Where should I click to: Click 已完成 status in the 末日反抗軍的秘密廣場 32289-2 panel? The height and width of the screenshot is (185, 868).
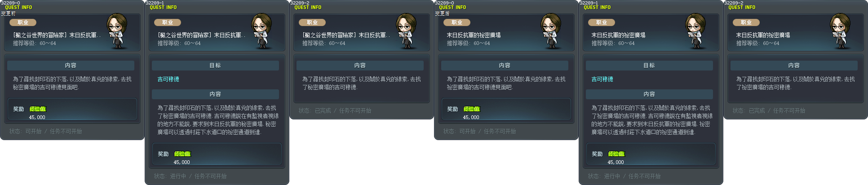757,111
